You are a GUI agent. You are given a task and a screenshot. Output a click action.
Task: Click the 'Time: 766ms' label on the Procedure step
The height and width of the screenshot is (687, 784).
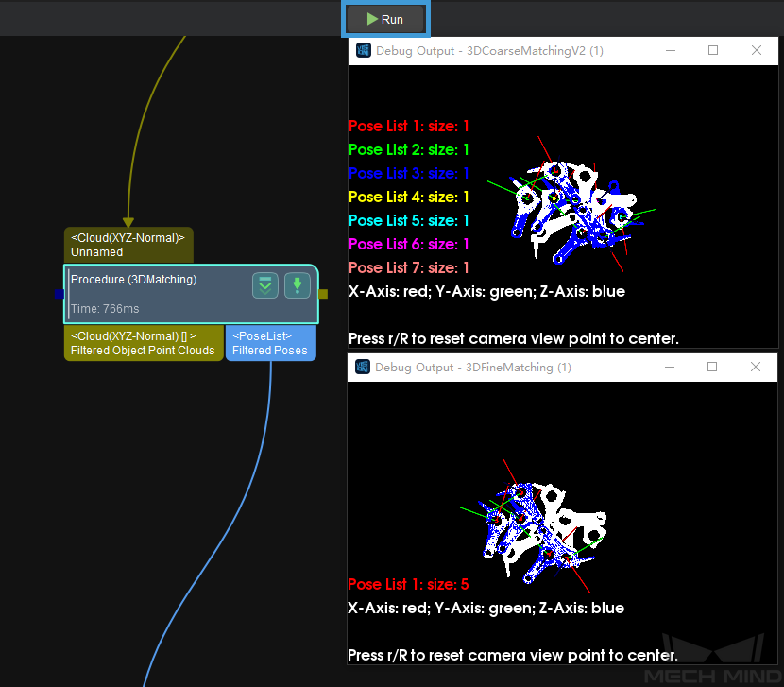(105, 309)
